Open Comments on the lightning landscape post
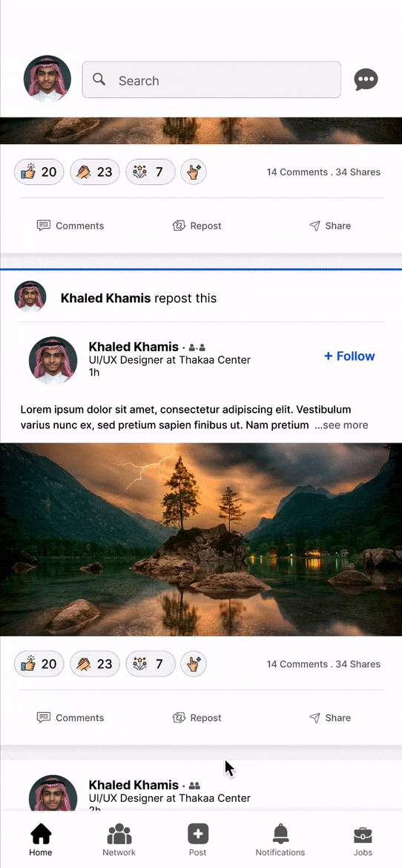The width and height of the screenshot is (402, 868). click(70, 717)
